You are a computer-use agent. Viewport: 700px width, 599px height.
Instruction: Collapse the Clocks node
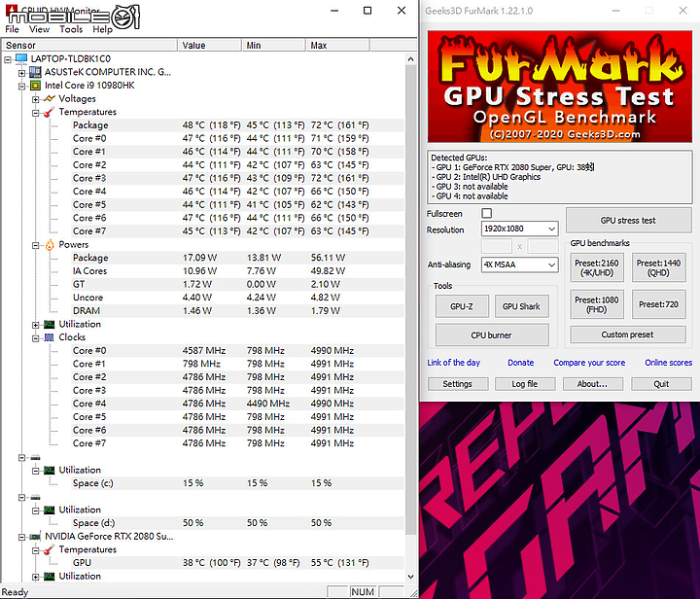(36, 337)
